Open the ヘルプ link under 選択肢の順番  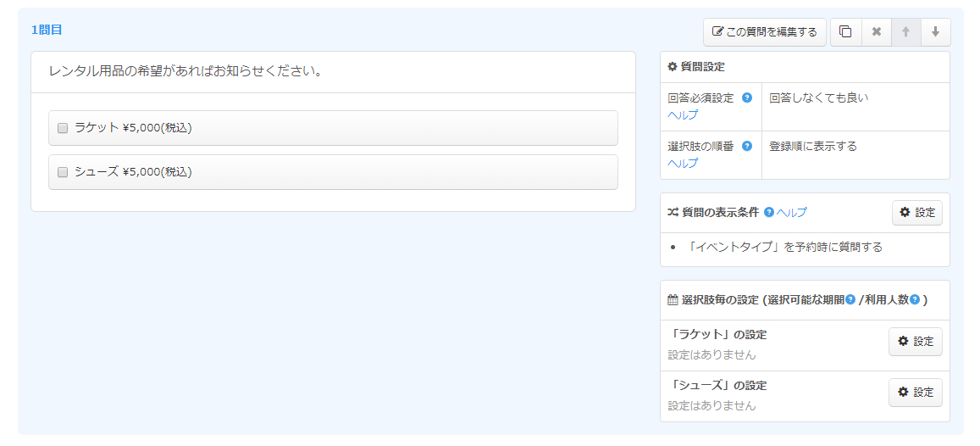(683, 164)
